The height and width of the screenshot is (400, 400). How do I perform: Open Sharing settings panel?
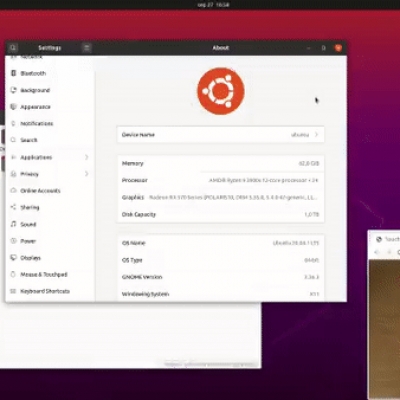(x=50, y=207)
